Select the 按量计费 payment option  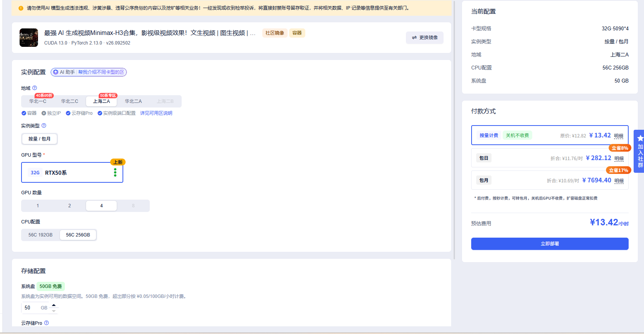(550, 135)
